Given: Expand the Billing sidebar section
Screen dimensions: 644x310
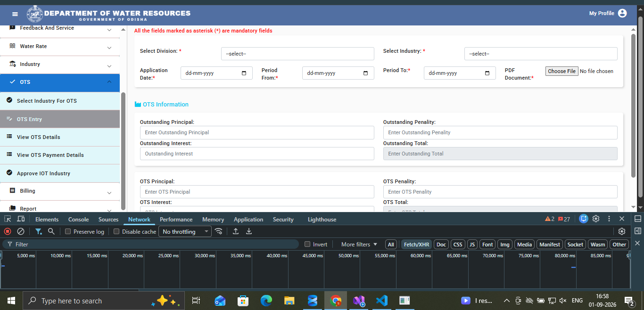Looking at the screenshot, I should coord(60,191).
